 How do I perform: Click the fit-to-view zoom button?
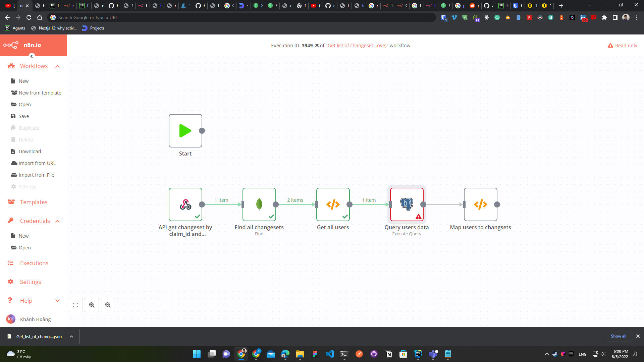click(76, 305)
